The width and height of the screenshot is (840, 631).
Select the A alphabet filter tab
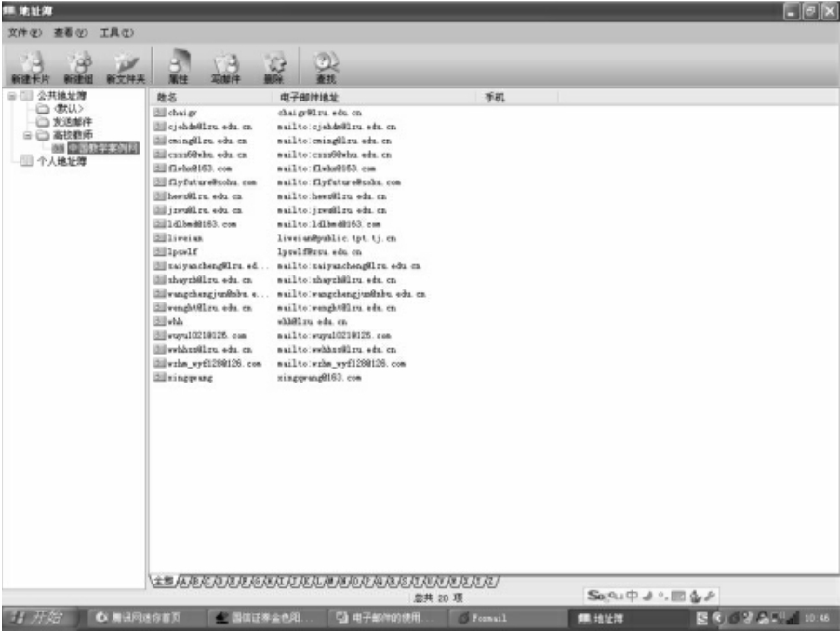[x=184, y=582]
